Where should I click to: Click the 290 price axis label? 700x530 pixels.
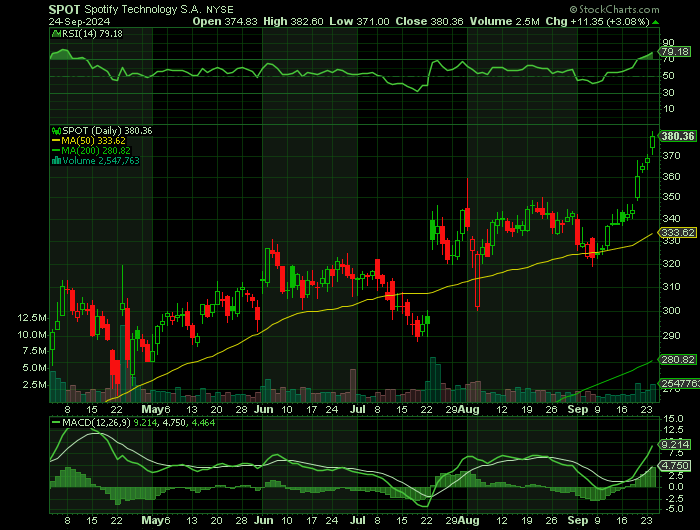pyautogui.click(x=671, y=336)
